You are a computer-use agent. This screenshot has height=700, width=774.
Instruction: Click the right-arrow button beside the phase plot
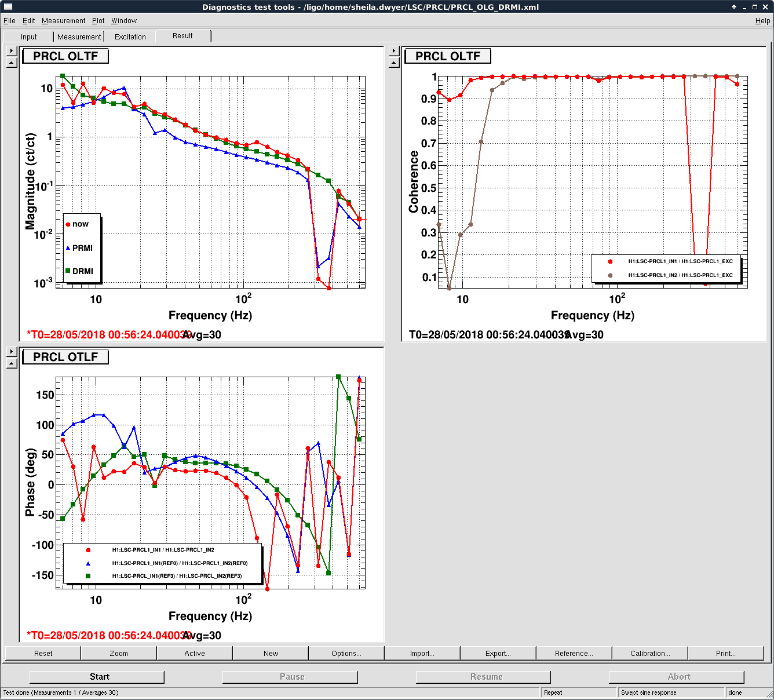[12, 352]
